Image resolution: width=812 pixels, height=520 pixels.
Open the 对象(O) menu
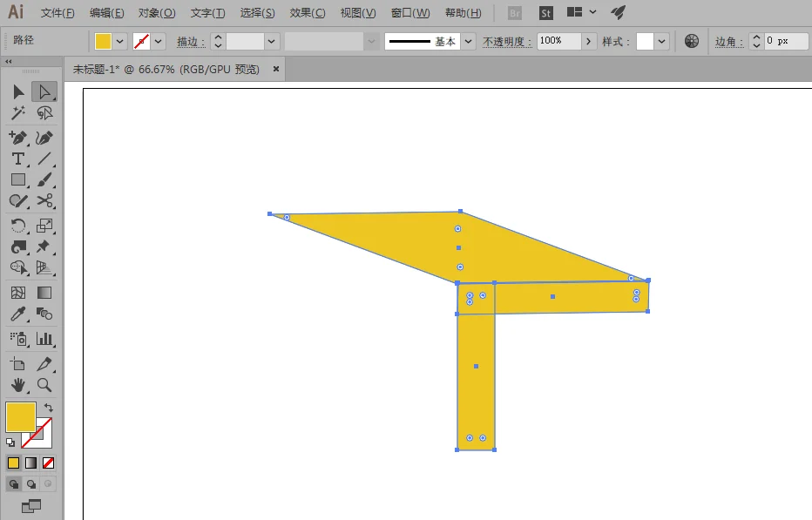(x=157, y=13)
